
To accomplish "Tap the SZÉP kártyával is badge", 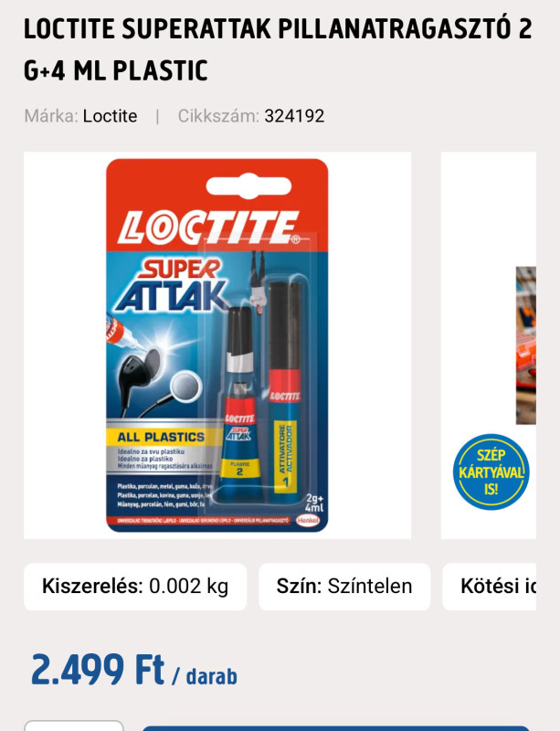I will [x=491, y=471].
